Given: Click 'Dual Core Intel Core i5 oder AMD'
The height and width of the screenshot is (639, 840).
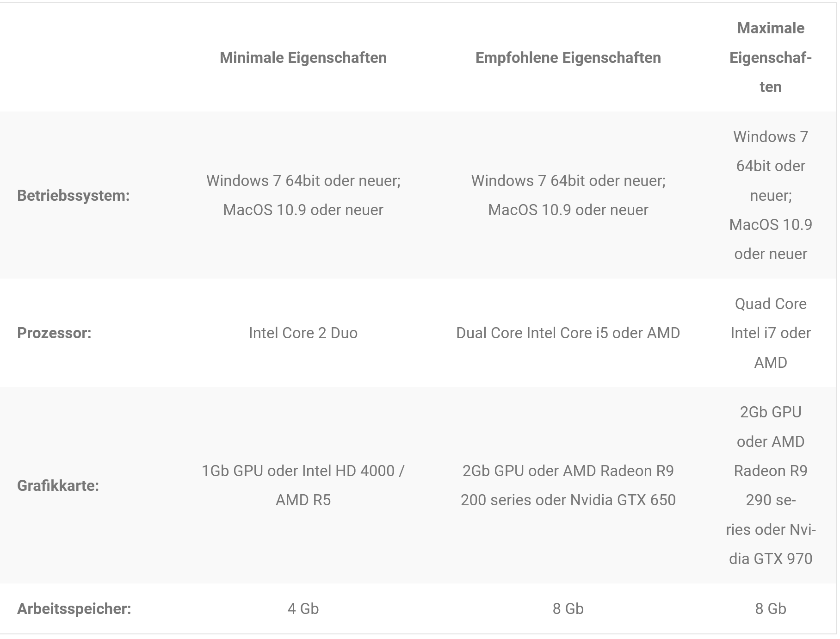Looking at the screenshot, I should (x=568, y=333).
